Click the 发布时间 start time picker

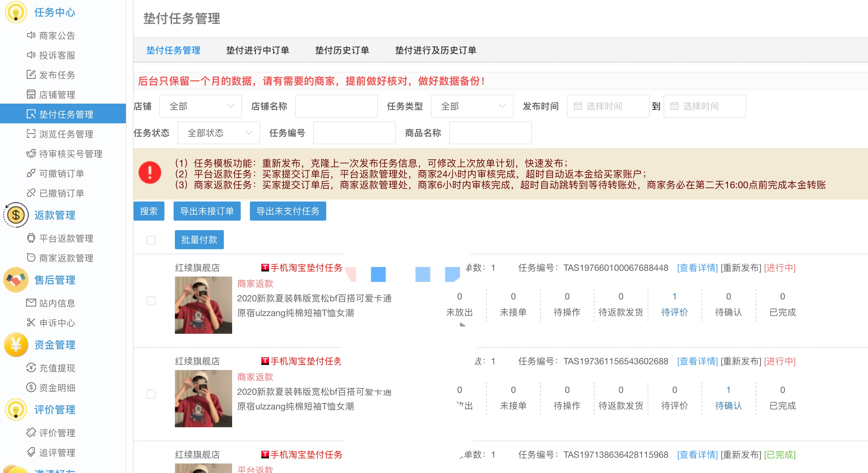(608, 106)
